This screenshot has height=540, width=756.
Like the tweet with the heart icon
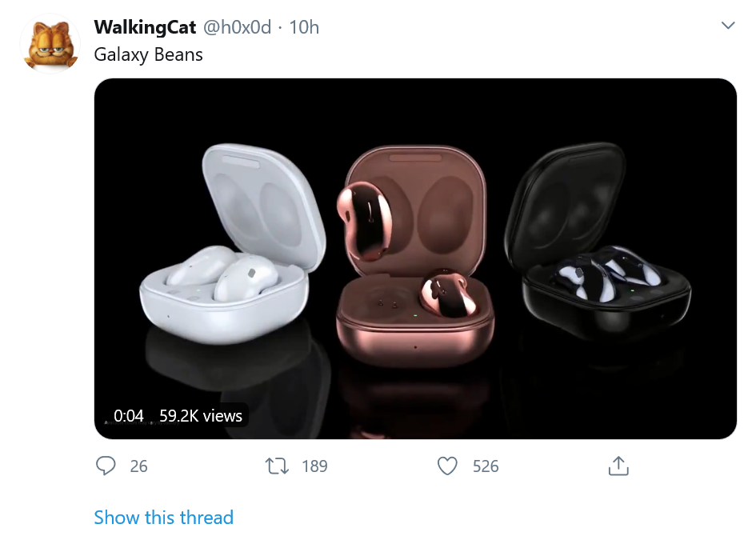pos(448,466)
